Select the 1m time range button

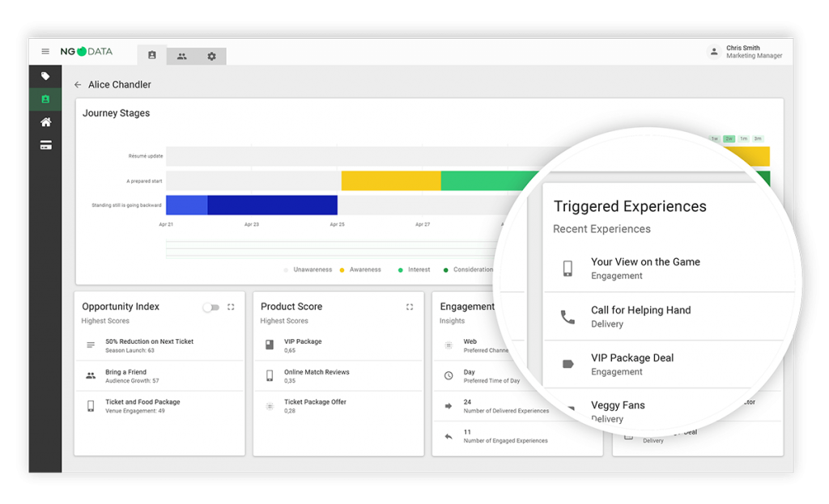point(744,139)
